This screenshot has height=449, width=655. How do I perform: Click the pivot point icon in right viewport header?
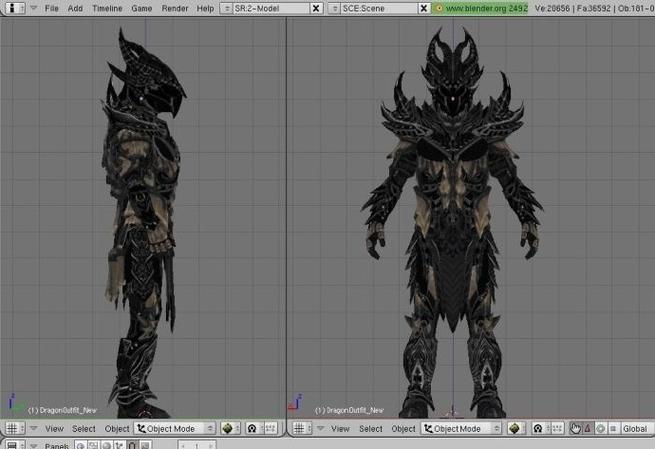pos(538,429)
